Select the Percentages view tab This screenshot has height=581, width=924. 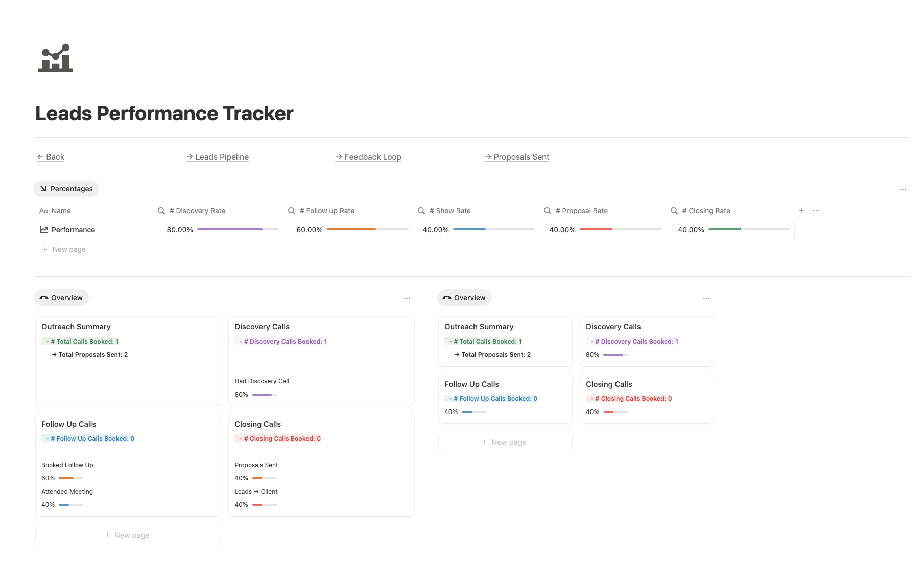(66, 189)
